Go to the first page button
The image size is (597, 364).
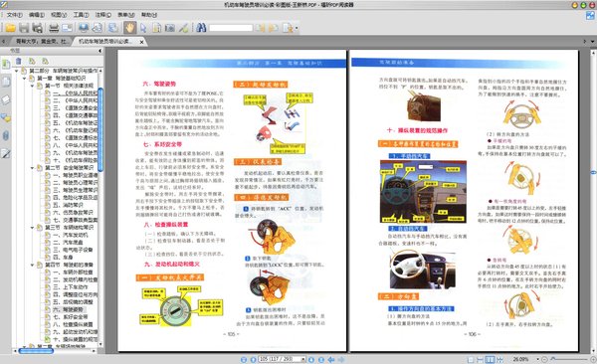point(244,359)
